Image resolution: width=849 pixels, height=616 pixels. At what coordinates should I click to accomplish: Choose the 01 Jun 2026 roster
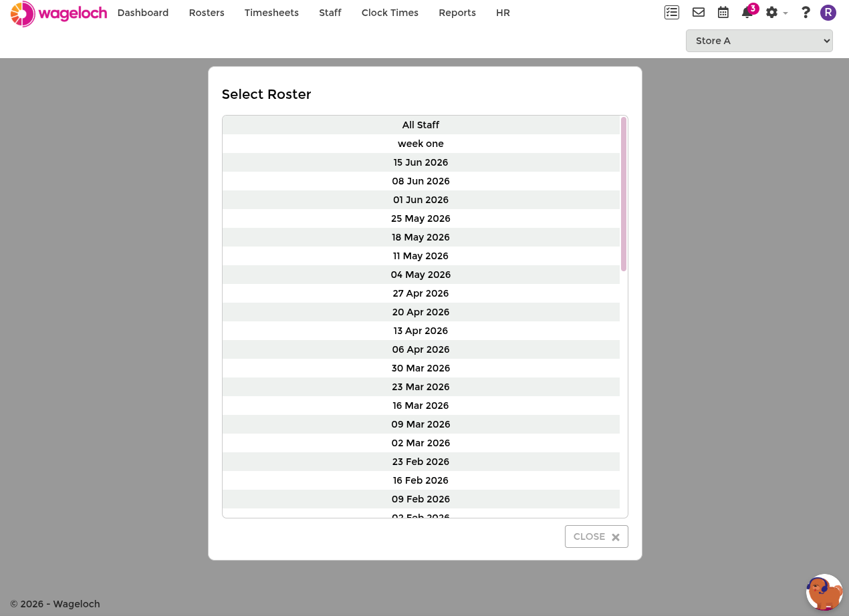[x=421, y=200]
